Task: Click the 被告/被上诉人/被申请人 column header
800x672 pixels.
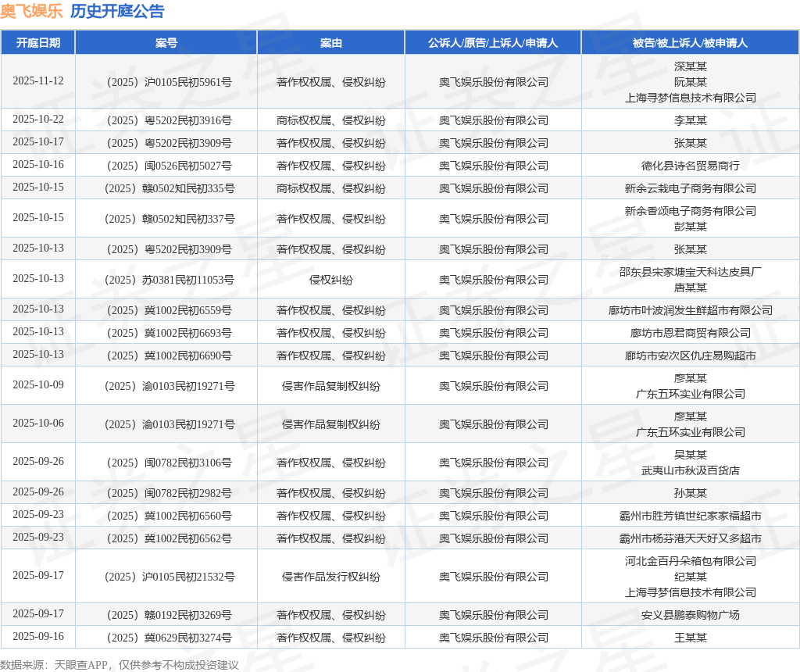Action: pyautogui.click(x=691, y=43)
